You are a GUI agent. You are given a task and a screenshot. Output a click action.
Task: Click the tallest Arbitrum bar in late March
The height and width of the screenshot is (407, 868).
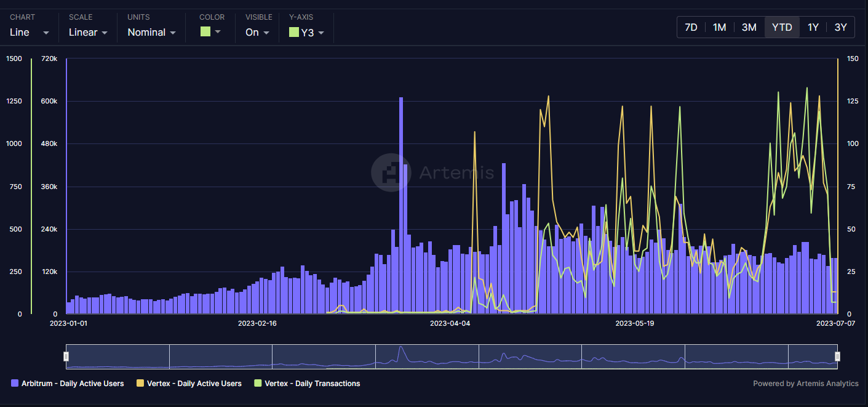[x=401, y=205]
